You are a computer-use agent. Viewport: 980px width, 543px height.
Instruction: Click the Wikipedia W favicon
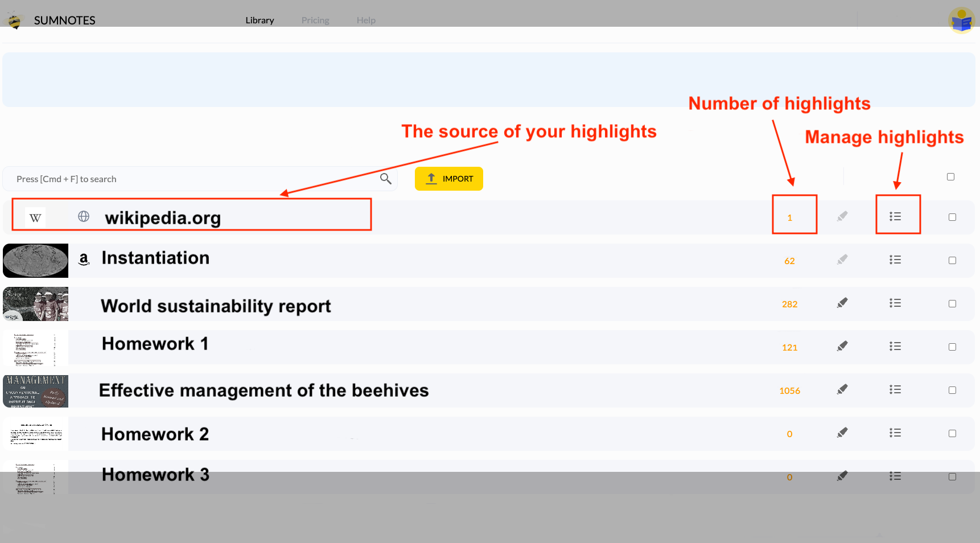pos(35,217)
